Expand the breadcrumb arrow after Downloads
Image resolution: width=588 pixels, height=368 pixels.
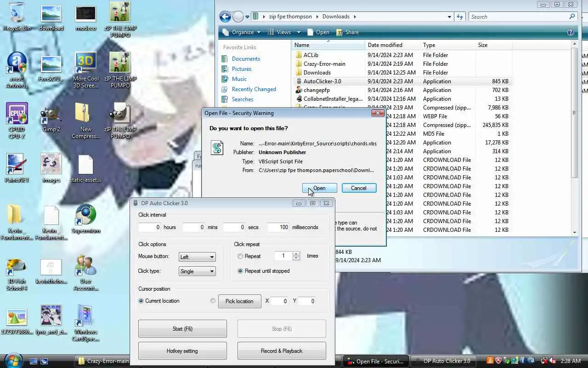coord(355,17)
